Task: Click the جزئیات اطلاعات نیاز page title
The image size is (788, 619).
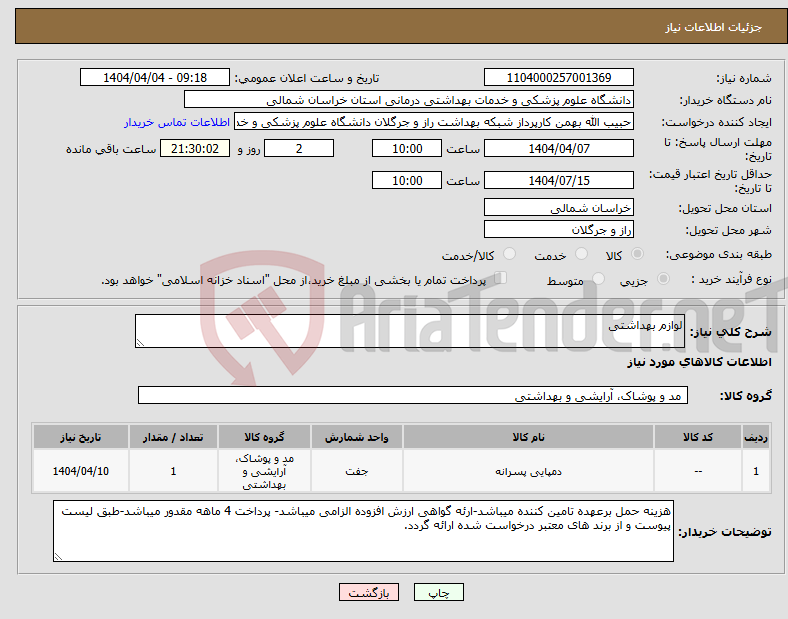Action: [714, 27]
